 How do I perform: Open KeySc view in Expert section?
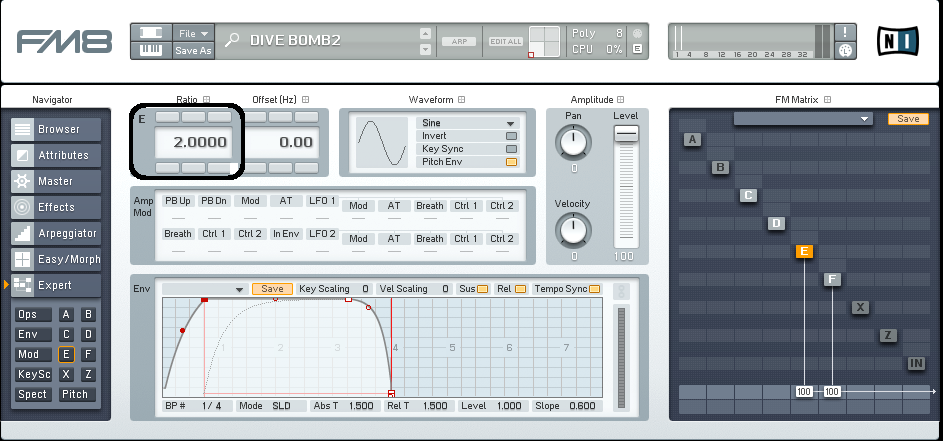pyautogui.click(x=33, y=374)
